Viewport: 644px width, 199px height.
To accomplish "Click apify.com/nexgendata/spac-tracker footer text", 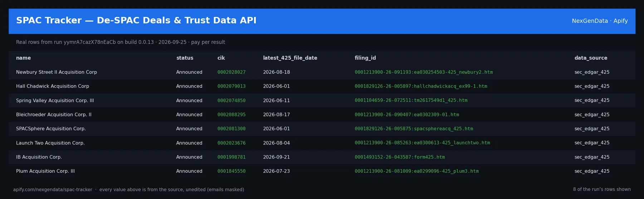I will (53, 190).
